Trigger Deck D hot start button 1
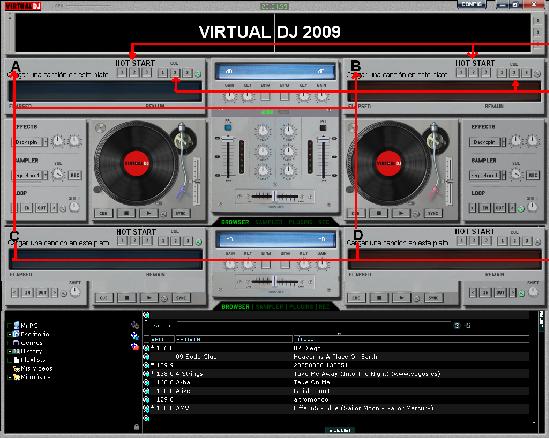Image resolution: width=549 pixels, height=439 pixels. pyautogui.click(x=462, y=241)
